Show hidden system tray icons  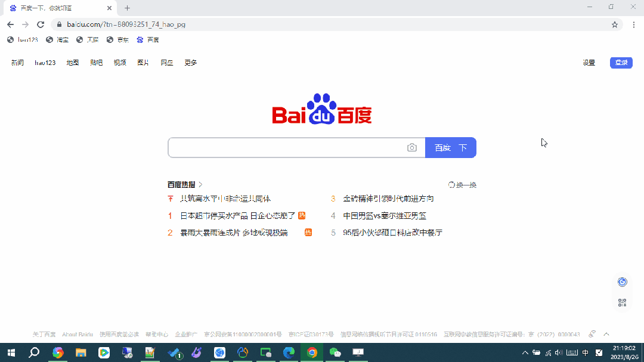click(x=525, y=352)
